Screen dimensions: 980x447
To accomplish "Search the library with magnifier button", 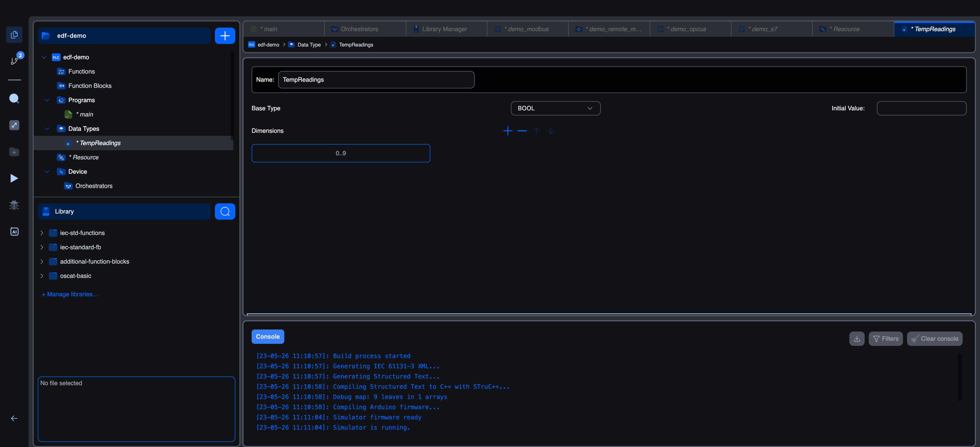I will click(x=225, y=211).
